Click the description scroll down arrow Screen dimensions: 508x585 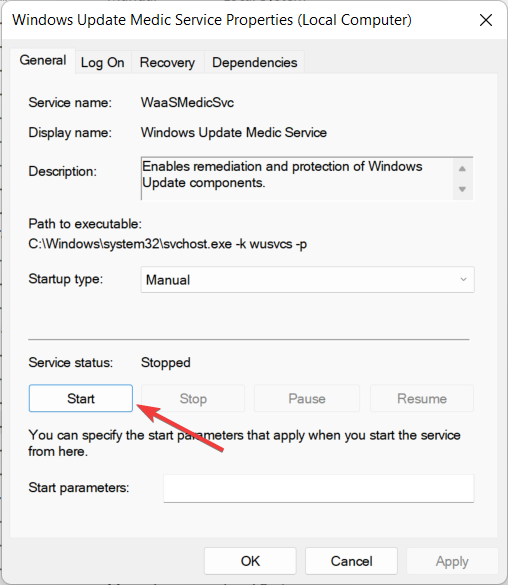pos(462,189)
